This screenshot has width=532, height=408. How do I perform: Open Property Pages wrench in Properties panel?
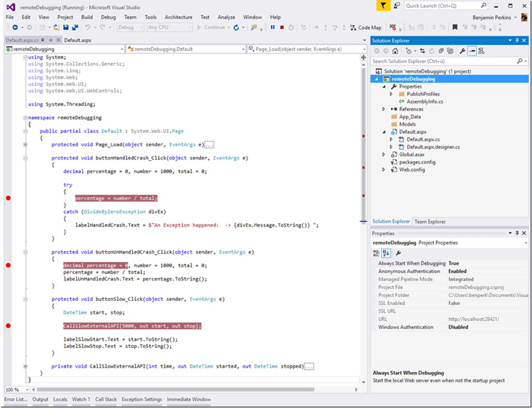point(398,253)
